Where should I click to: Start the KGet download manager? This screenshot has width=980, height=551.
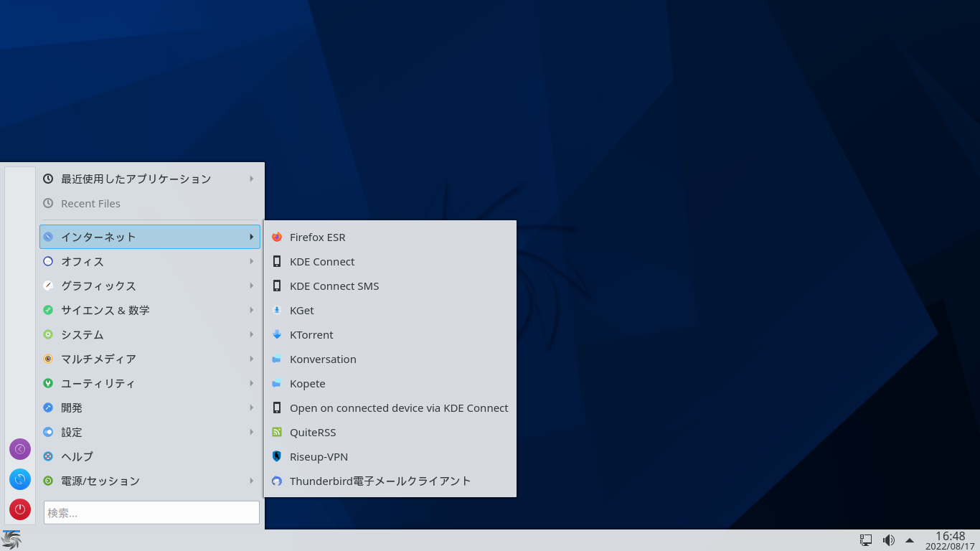[x=390, y=311]
